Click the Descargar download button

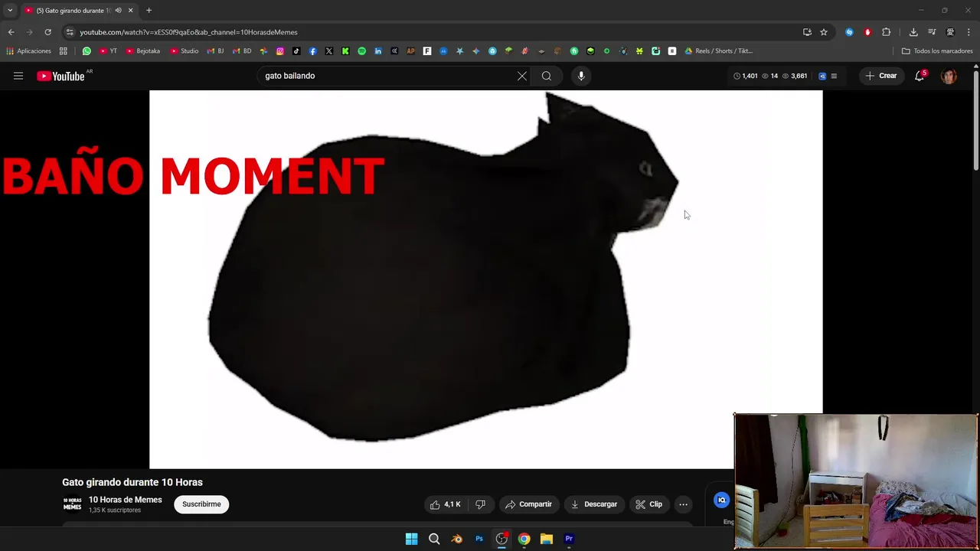pos(594,504)
